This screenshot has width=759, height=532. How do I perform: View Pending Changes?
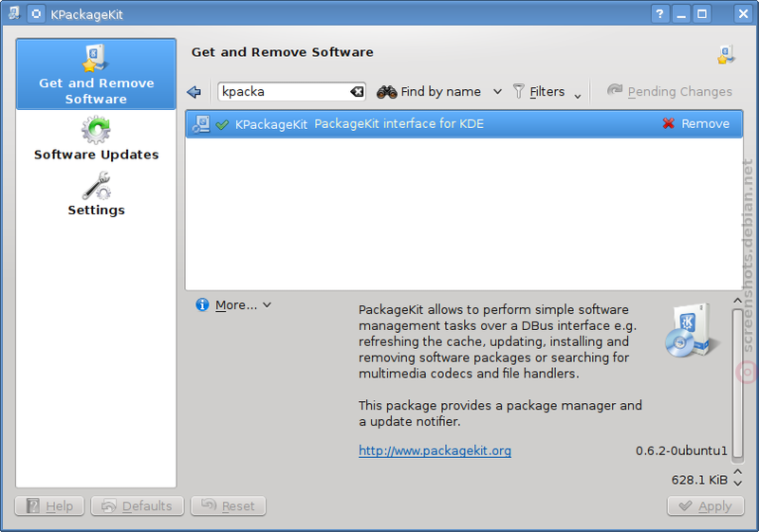tap(670, 91)
